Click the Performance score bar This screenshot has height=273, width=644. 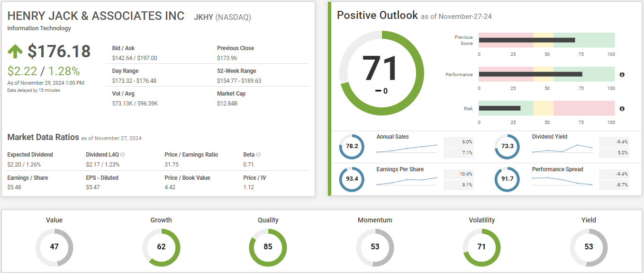pos(547,74)
